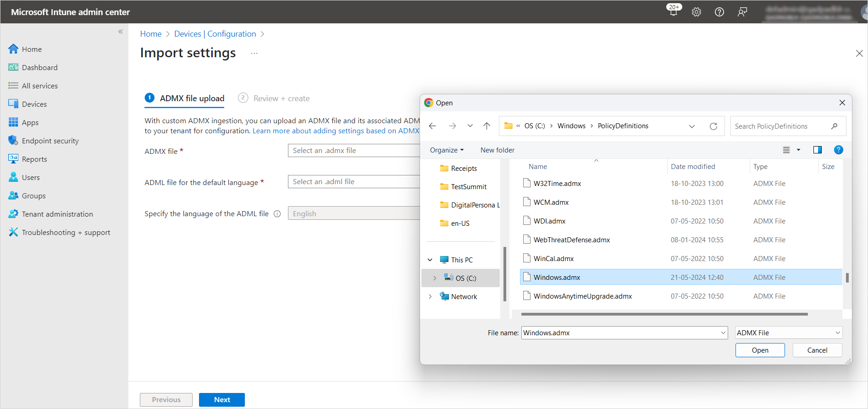Image resolution: width=868 pixels, height=409 pixels.
Task: Click the refresh button in file dialog
Action: point(713,126)
